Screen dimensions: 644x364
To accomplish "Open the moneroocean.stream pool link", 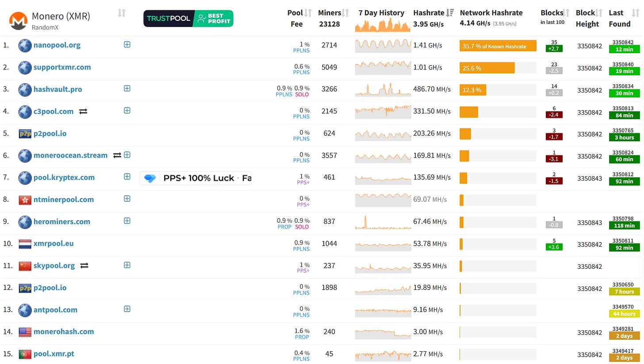I will click(x=71, y=155).
